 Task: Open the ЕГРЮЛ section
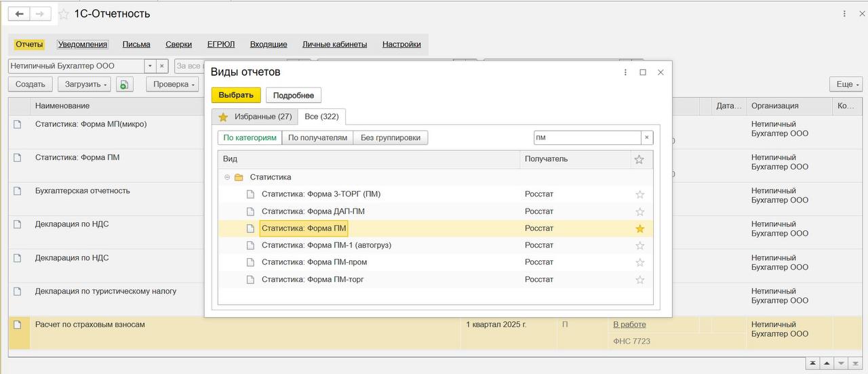(221, 44)
